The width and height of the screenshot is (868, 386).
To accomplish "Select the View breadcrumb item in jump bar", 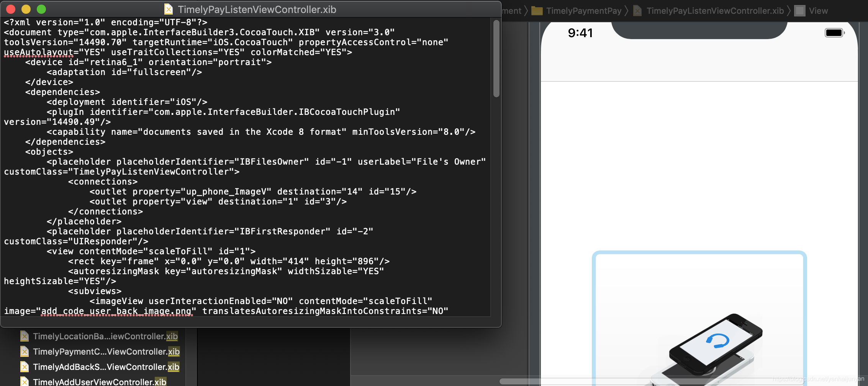I will 818,11.
